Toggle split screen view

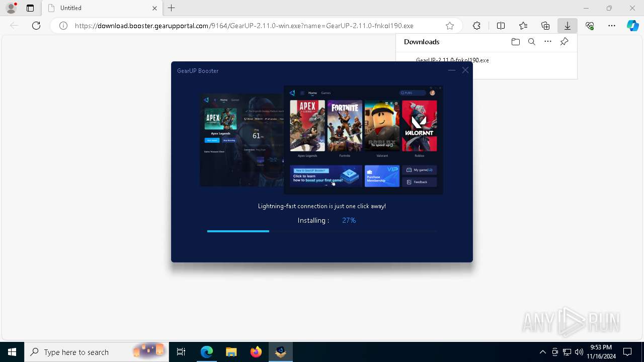(501, 26)
